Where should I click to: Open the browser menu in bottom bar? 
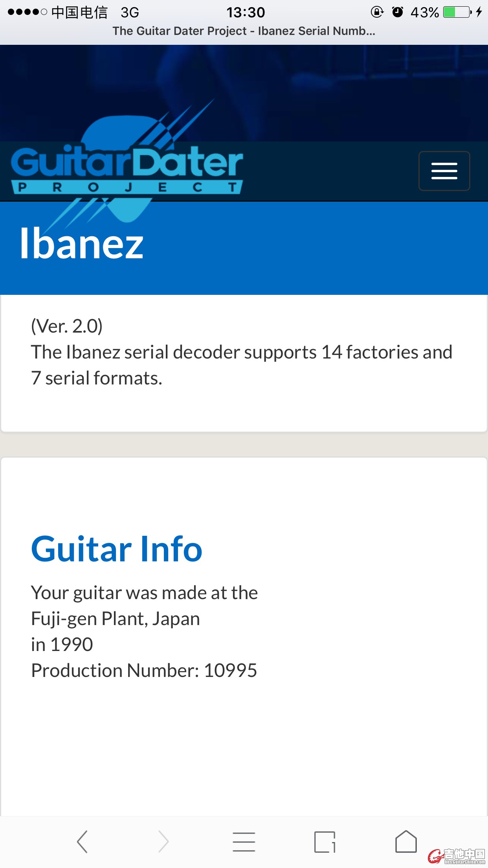pos(244,842)
